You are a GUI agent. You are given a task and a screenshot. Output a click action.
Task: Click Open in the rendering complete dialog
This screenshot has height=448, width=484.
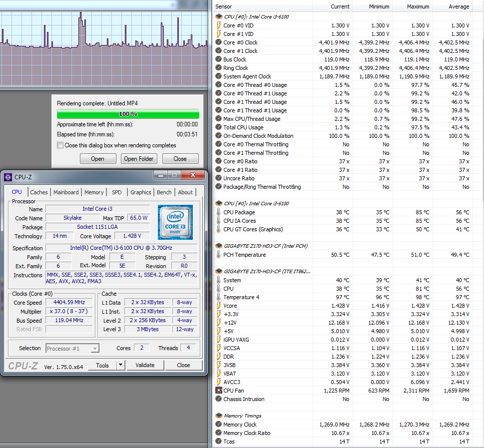click(98, 159)
